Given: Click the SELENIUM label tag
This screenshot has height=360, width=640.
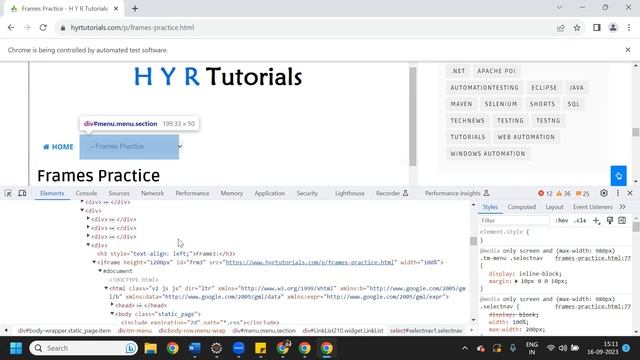Looking at the screenshot, I should (x=501, y=104).
